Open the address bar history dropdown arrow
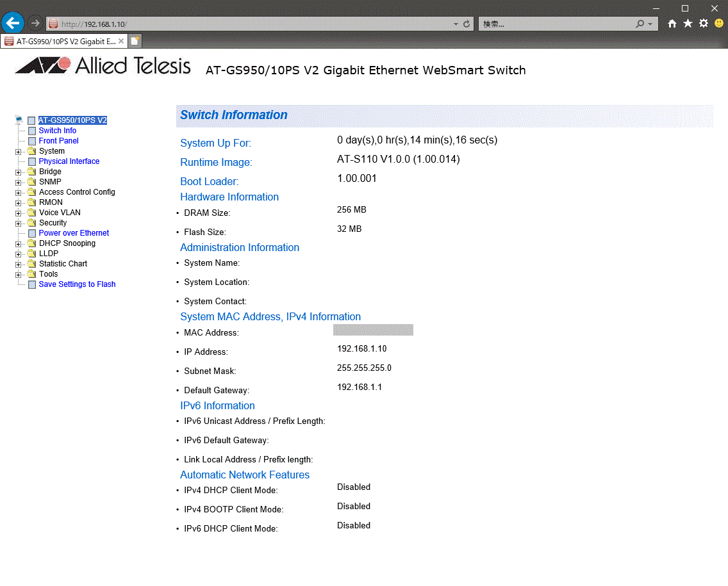 point(456,24)
